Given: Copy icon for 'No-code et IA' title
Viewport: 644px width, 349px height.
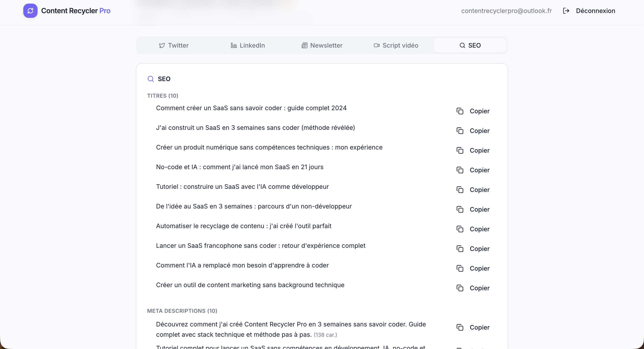Looking at the screenshot, I should (460, 170).
